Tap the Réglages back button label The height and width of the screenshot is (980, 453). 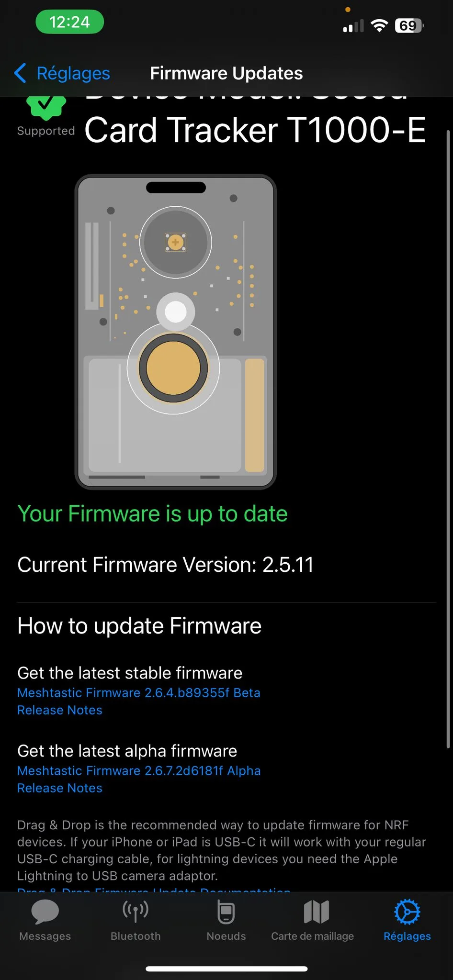click(73, 73)
